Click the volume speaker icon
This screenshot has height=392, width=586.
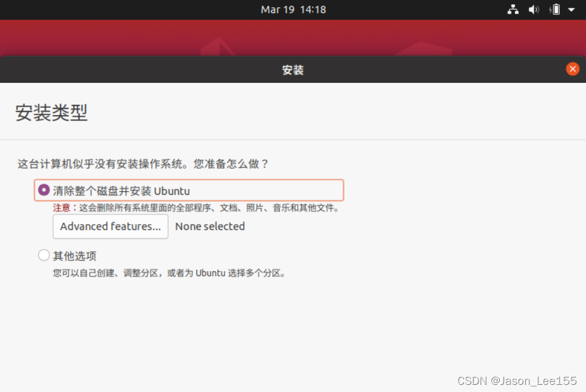click(534, 10)
